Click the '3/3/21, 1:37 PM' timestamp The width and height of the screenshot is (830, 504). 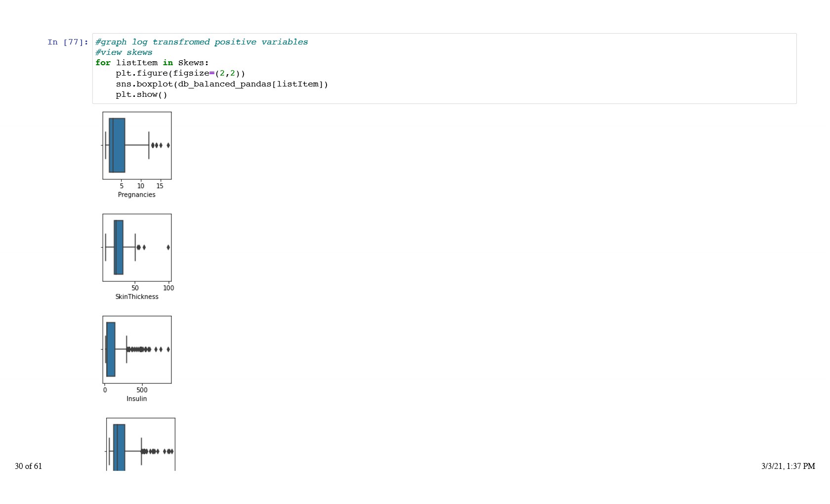click(788, 466)
